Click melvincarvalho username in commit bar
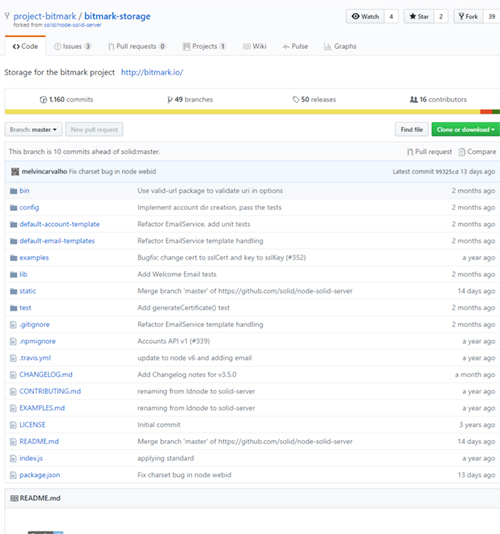 44,171
